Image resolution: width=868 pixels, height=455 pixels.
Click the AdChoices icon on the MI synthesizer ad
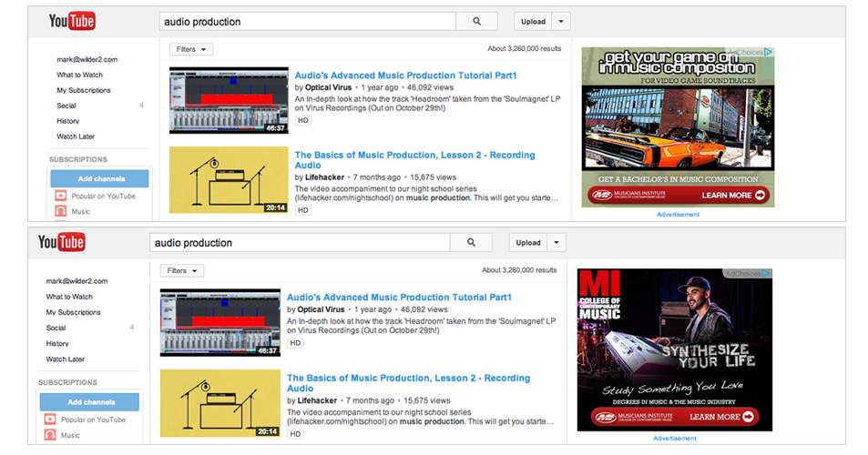766,273
